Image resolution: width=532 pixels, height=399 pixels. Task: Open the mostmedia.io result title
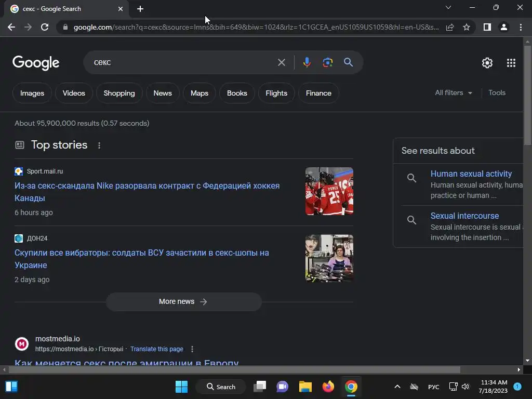point(127,363)
